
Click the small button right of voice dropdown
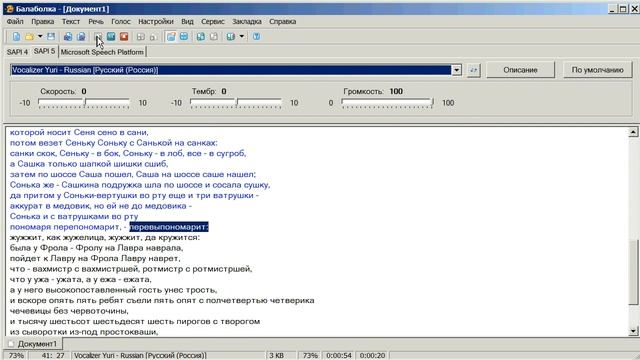(x=473, y=70)
